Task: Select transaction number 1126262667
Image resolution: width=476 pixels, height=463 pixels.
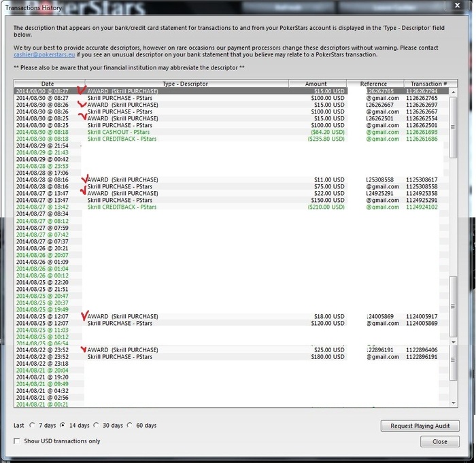Action: point(422,112)
